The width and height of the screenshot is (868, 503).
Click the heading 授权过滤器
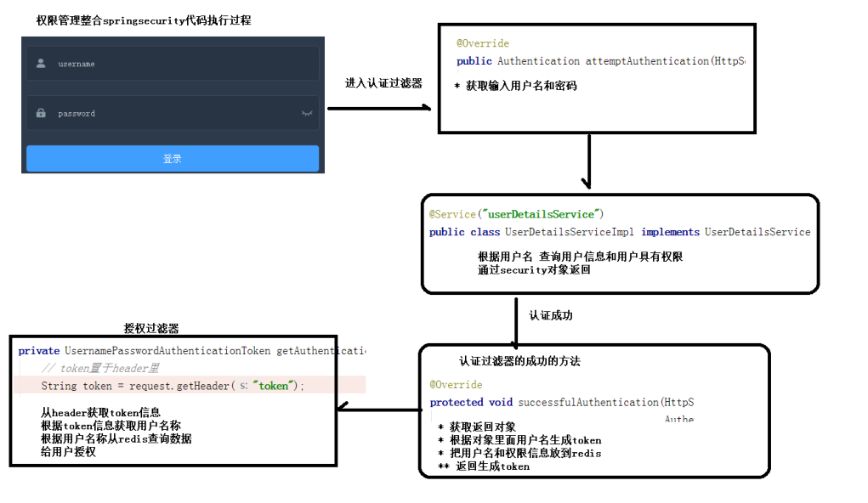(151, 328)
